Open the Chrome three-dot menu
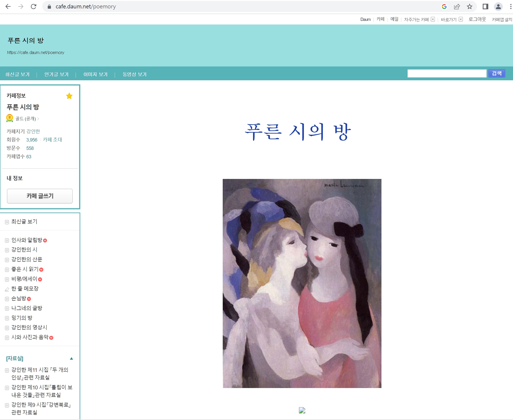The image size is (513, 420). (x=511, y=7)
